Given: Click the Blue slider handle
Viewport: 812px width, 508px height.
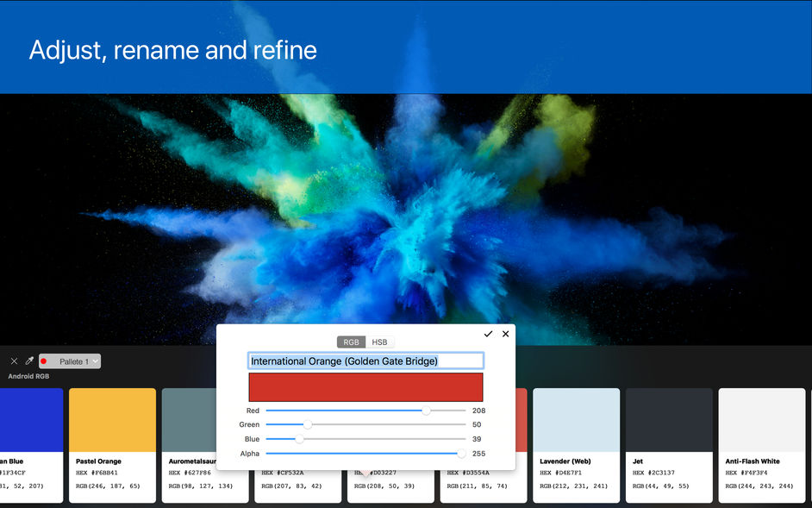Looking at the screenshot, I should [299, 439].
